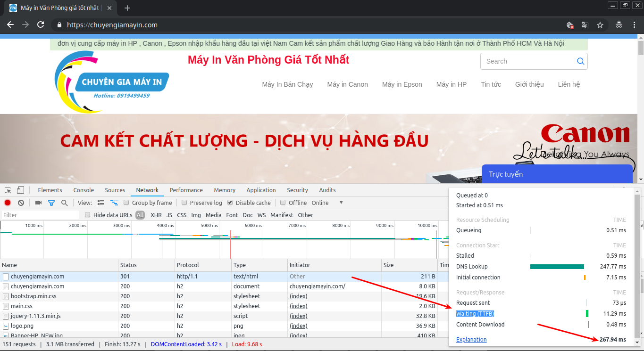Click the browser Forward arrow
Image resolution: width=644 pixels, height=351 pixels.
click(x=25, y=25)
